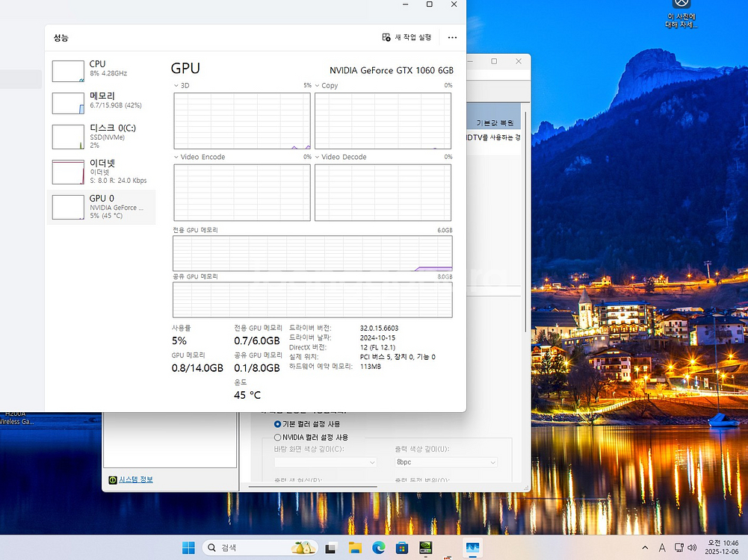Viewport: 748px width, 560px height.
Task: Select the NVIDIA 컬러 설정 사용 radio button
Action: [x=278, y=438]
